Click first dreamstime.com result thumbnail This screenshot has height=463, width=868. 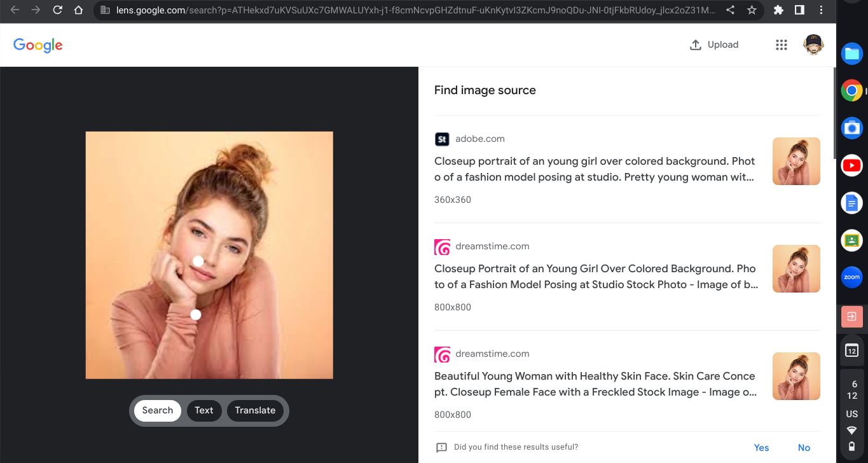click(x=796, y=269)
